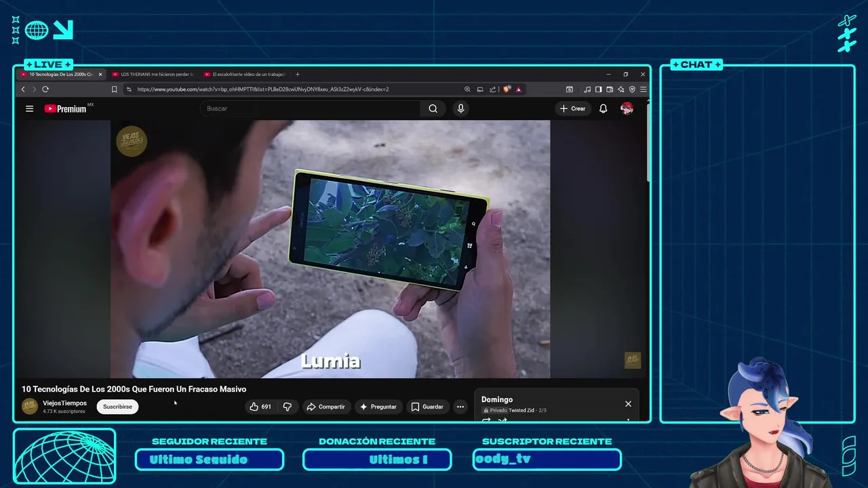Click the Brave Shields lion icon

tap(507, 89)
